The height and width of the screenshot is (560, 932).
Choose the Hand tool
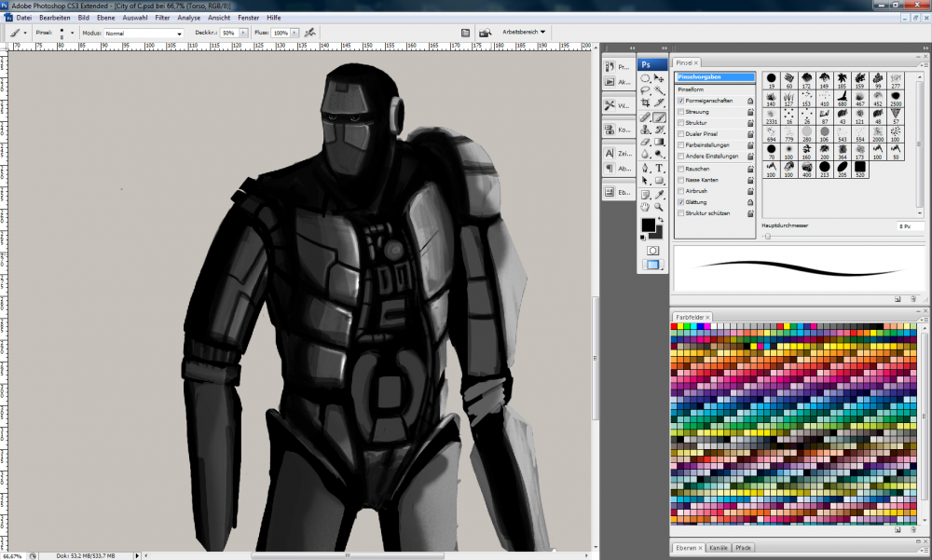[645, 207]
